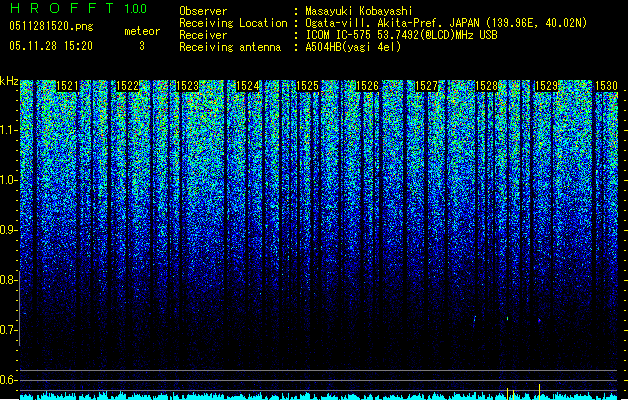
Task: Click the 1526 time marker label
Action: tap(367, 86)
